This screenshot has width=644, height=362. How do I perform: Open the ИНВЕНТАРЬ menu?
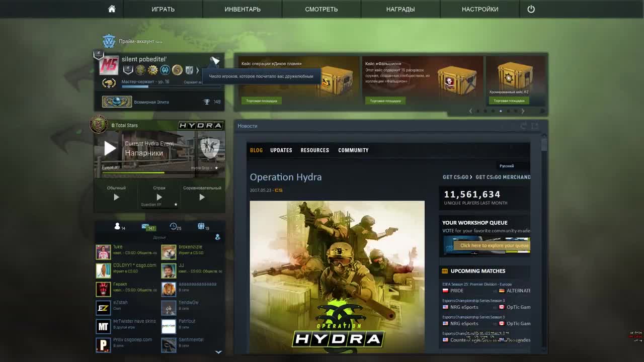click(243, 9)
